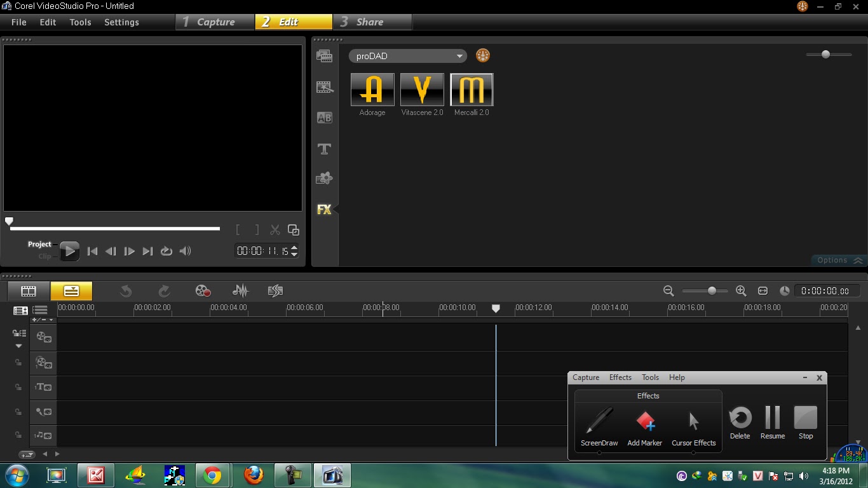Increase preview timecode with up arrow
868x488 pixels.
coord(294,248)
